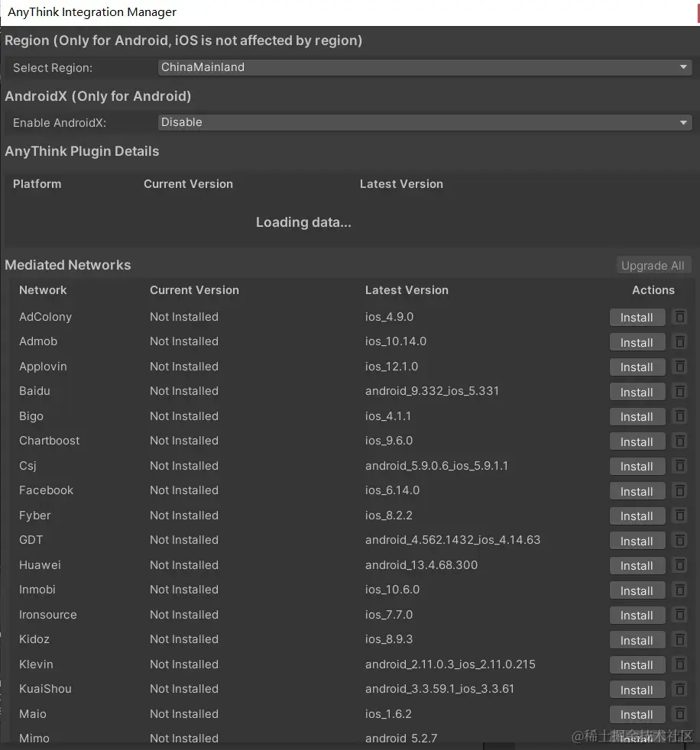Click the Baidu latest version android_9.332_ios_5.331
The image size is (700, 750).
[x=432, y=391]
